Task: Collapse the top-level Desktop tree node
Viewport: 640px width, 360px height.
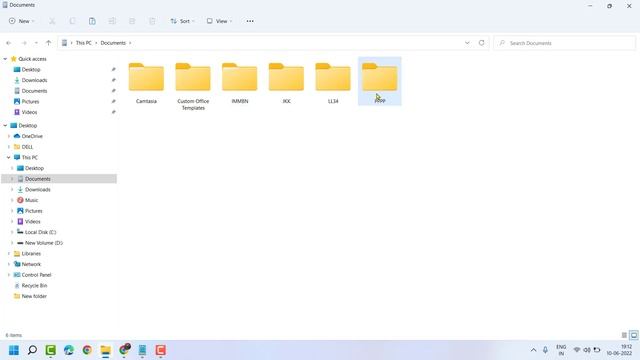Action: (x=5, y=125)
